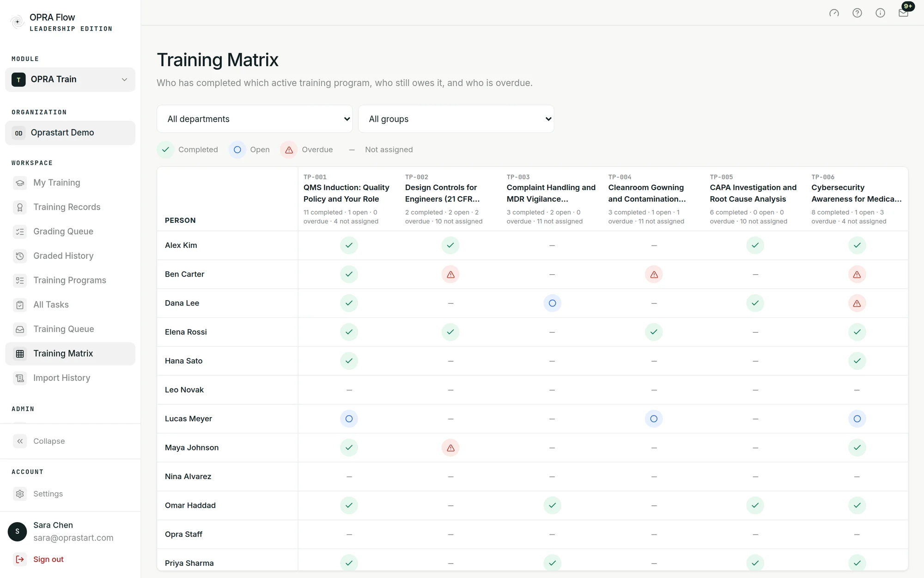Click the TP-006 Cybersecurity Awareness column header
Viewport: 924px width, 578px height.
[x=857, y=199]
